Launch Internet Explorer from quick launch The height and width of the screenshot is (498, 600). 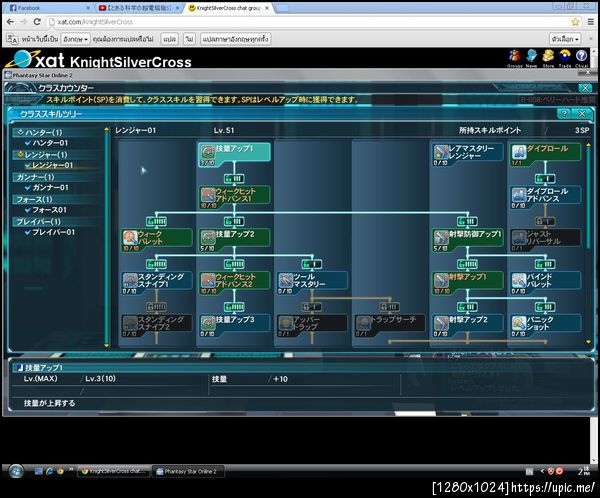49,471
